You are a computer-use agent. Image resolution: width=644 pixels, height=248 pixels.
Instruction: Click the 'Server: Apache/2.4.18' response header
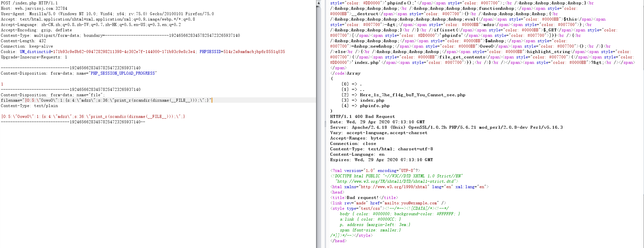click(446, 127)
